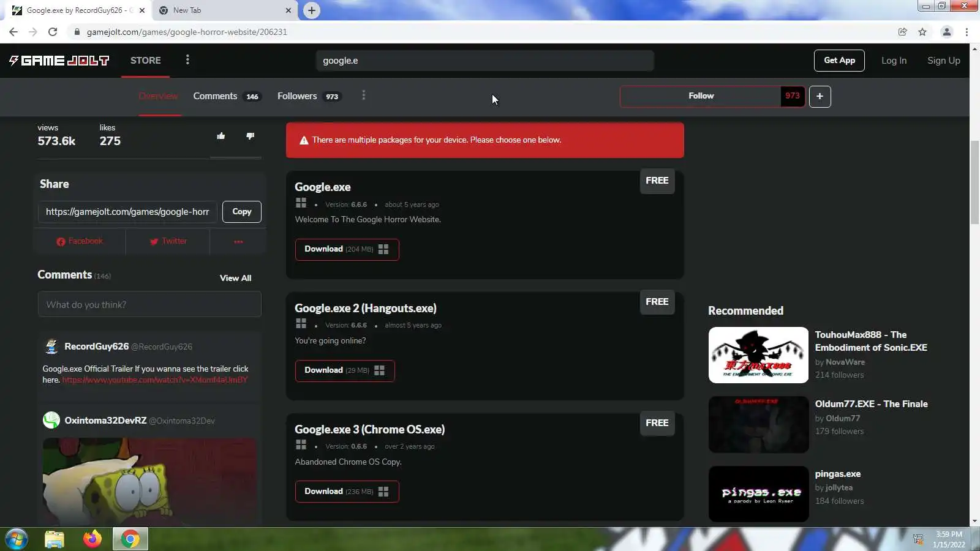Screen dimensions: 980x551
Task: Open RecordGuy626 user avatar
Action: pyautogui.click(x=51, y=347)
